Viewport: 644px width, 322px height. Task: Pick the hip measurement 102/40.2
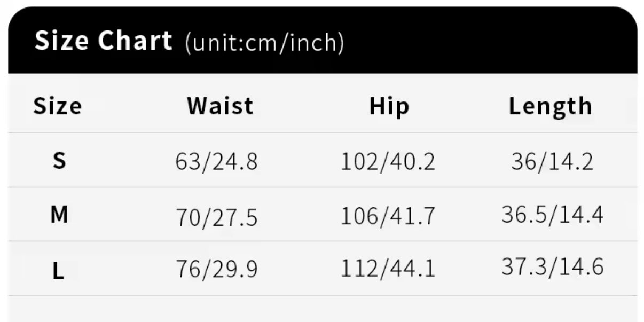(x=388, y=162)
